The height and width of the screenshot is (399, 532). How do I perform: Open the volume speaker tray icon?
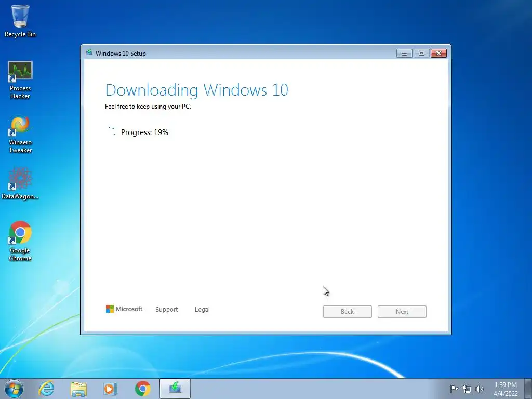point(480,389)
